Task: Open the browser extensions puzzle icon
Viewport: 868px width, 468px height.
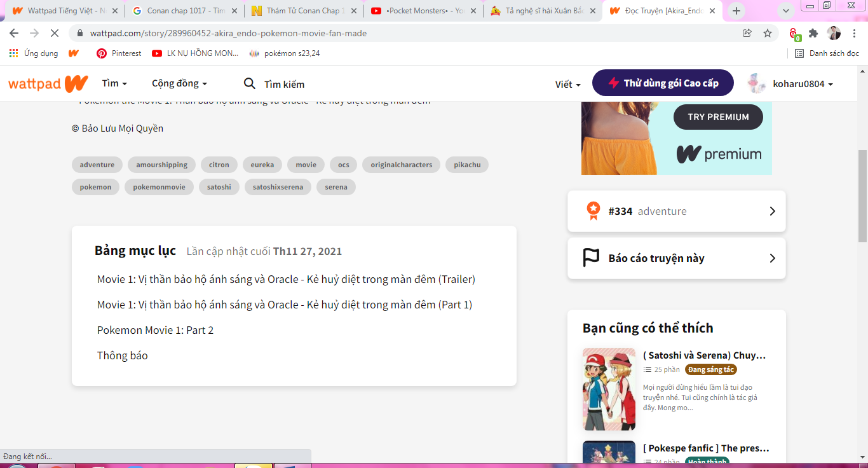Action: pos(813,33)
